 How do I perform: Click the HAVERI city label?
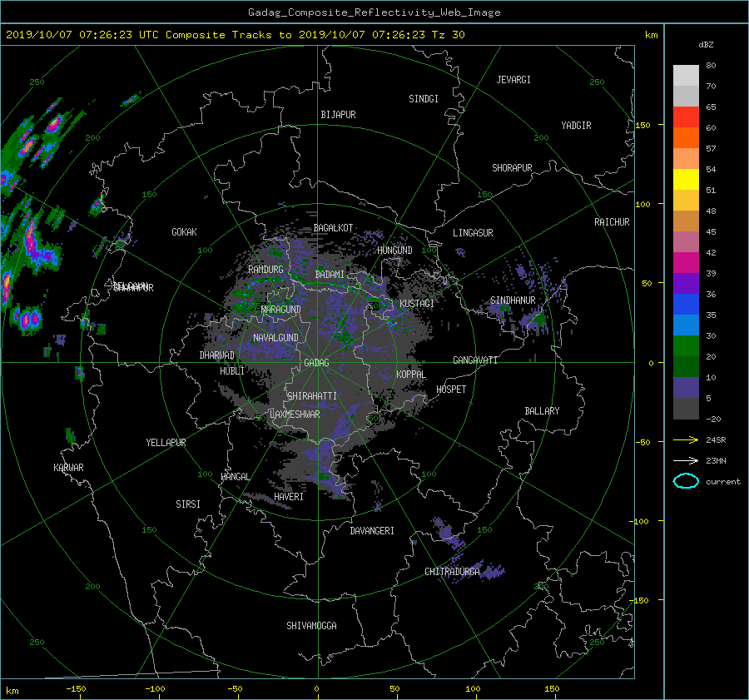click(x=289, y=497)
